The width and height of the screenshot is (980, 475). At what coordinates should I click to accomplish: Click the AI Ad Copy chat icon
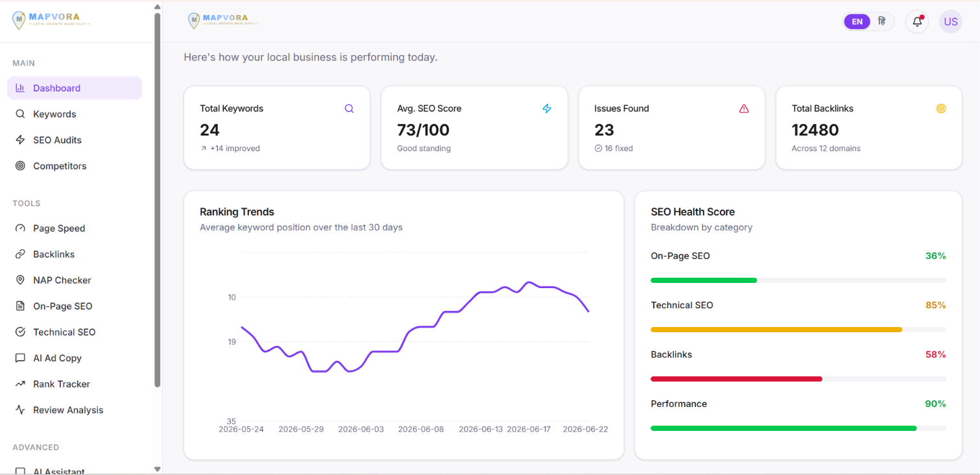(x=20, y=358)
